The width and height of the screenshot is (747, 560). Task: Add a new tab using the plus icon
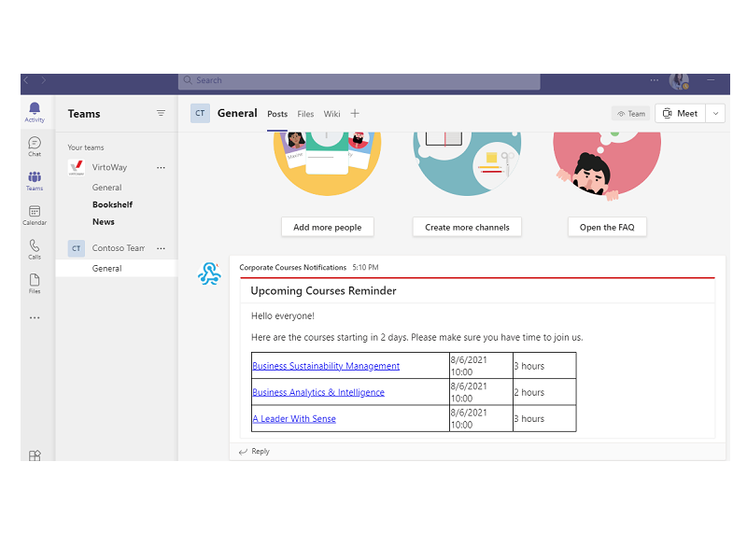click(355, 114)
